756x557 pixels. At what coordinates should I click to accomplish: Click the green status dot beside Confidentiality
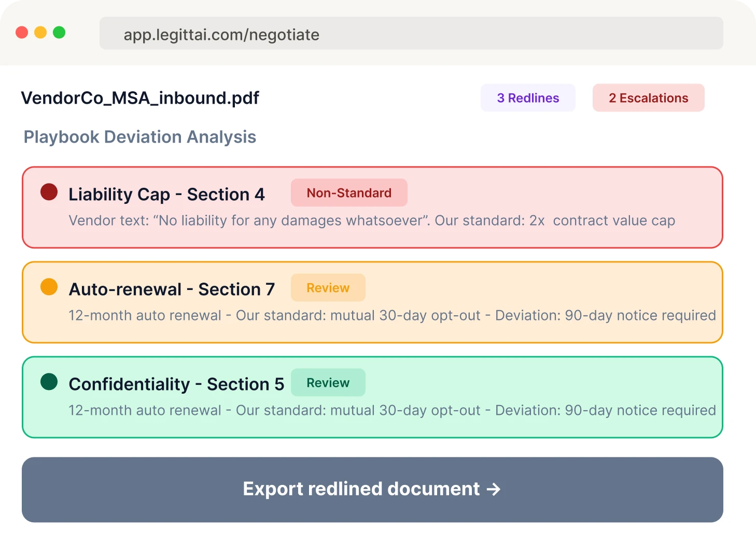click(x=49, y=382)
